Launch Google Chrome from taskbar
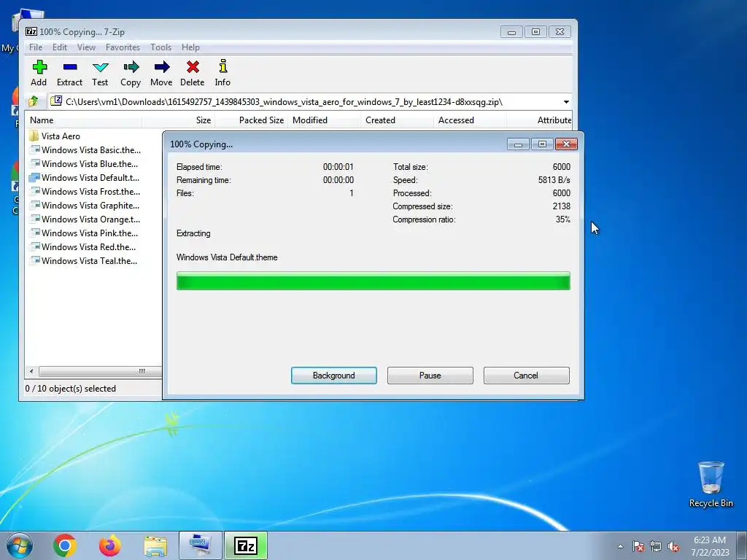 (65, 545)
